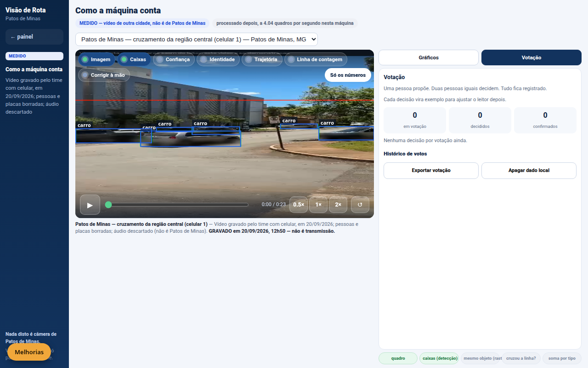Enable the Trajetória overlay
Image resolution: width=588 pixels, height=368 pixels.
coord(262,59)
